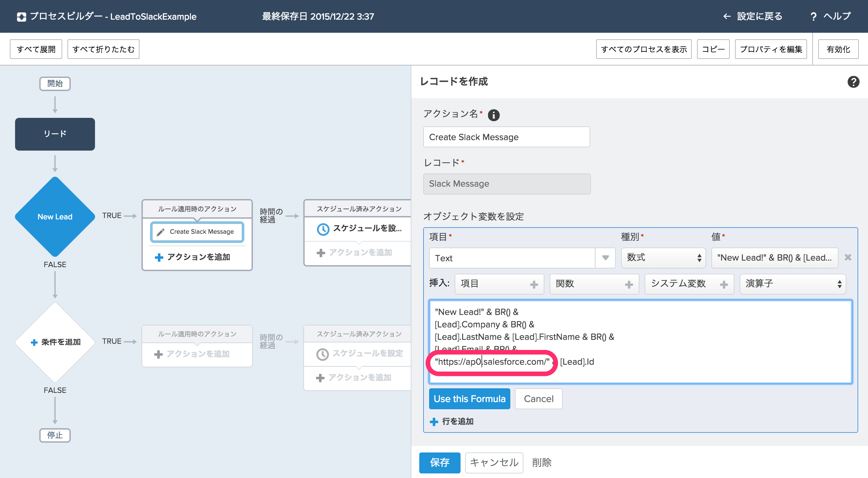Click plus icon in 項目 insert field
Screen dimensions: 868x478
tap(534, 285)
